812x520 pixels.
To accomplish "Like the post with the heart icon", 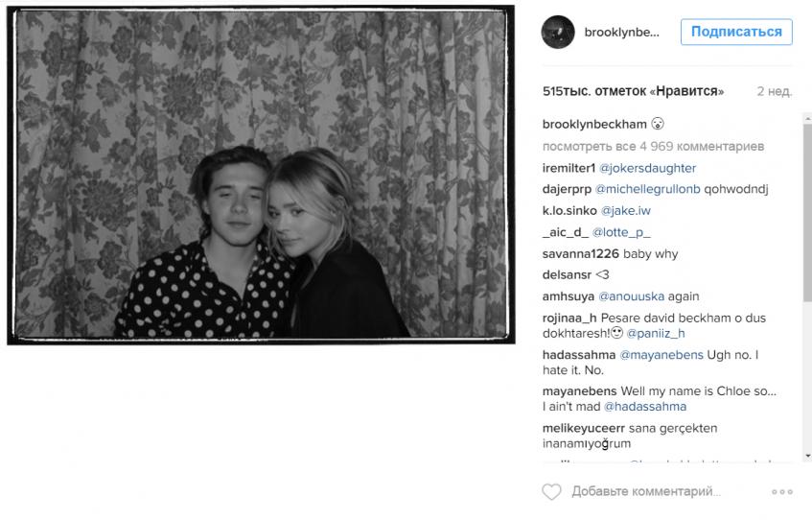I will (551, 491).
